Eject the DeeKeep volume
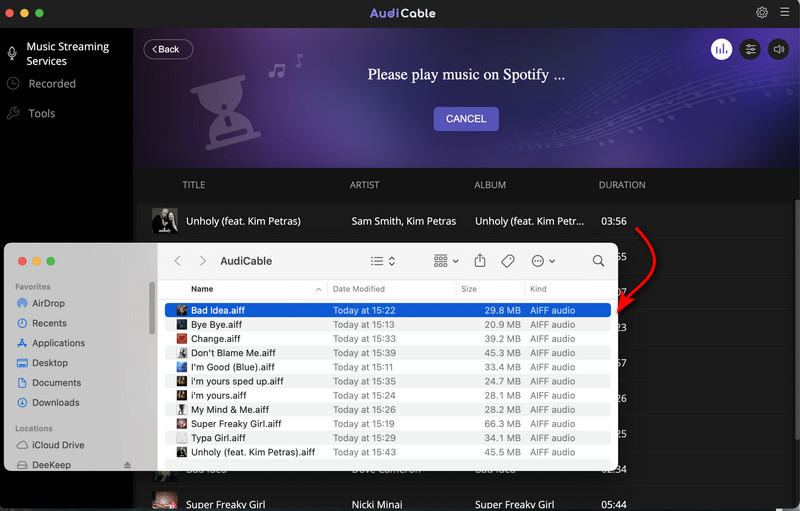 (x=127, y=465)
